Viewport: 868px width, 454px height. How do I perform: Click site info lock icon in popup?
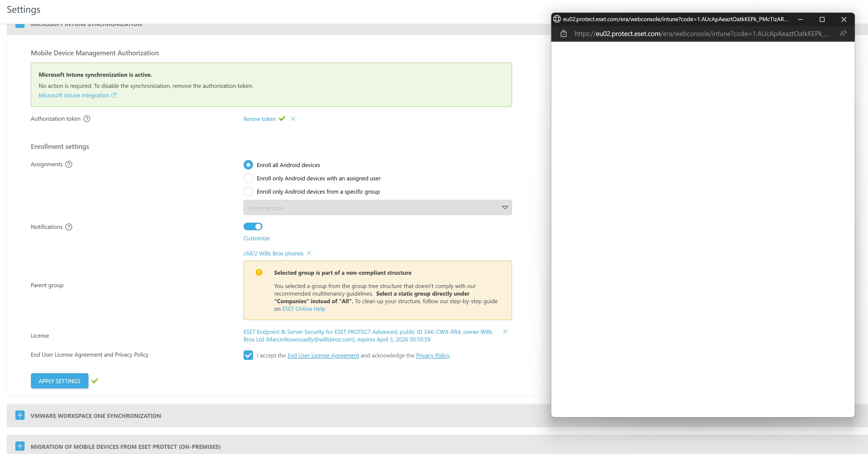point(563,34)
